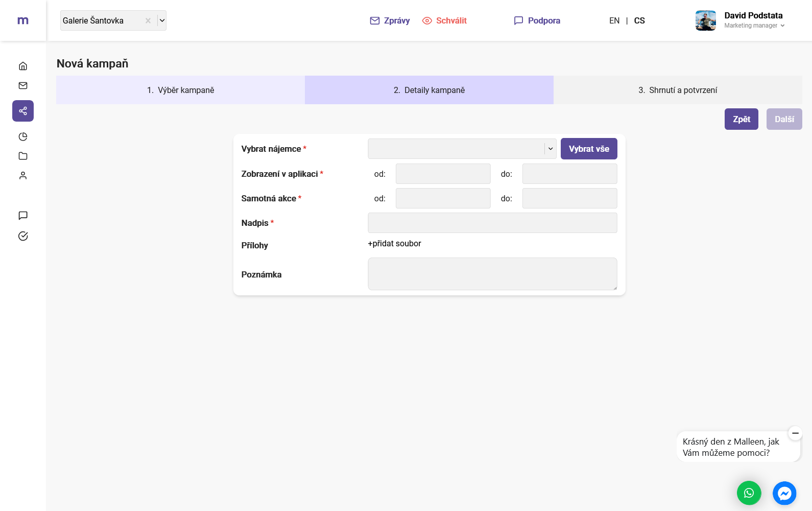812x511 pixels.
Task: Expand the Galerie Šantovka dropdown arrow
Action: point(162,20)
